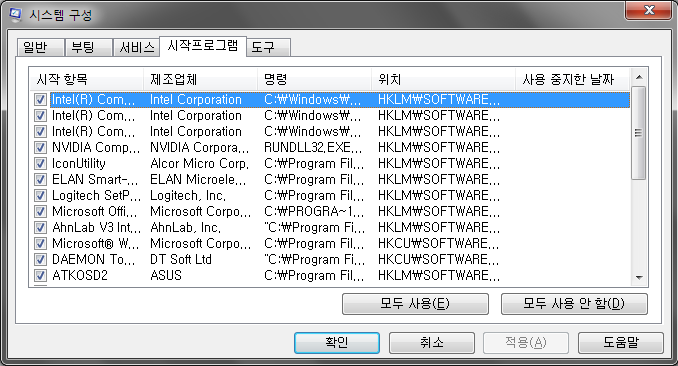Screen dimensions: 678x366
Task: Disable the Logitech SetP... startup checkbox
Action: 40,196
